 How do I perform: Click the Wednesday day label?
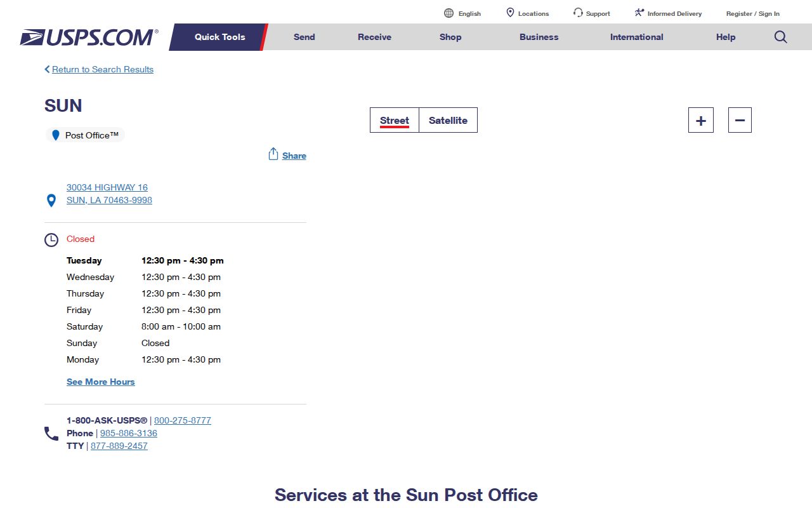pyautogui.click(x=90, y=277)
